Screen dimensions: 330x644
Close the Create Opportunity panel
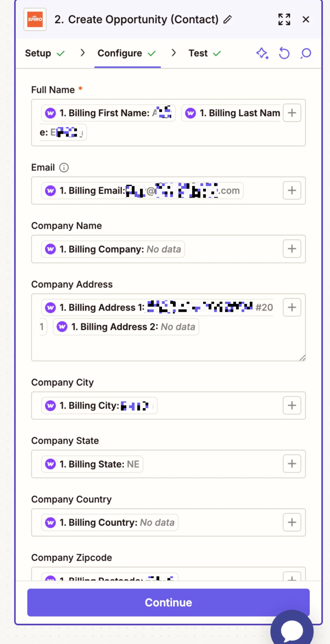tap(306, 20)
